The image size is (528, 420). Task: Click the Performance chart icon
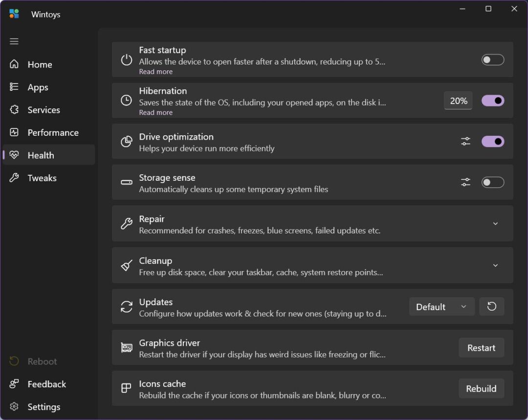[14, 132]
